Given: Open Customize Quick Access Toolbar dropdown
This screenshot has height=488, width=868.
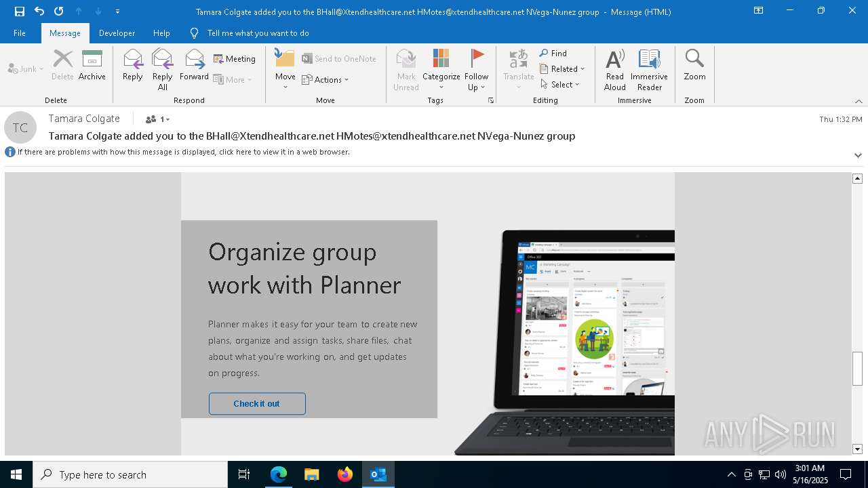Looking at the screenshot, I should pos(118,12).
